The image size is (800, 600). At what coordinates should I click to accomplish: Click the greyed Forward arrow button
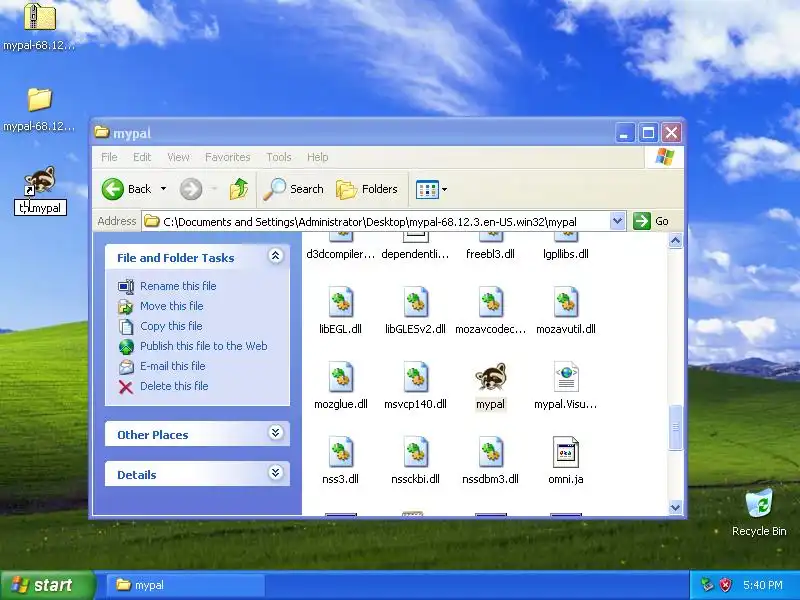click(191, 189)
